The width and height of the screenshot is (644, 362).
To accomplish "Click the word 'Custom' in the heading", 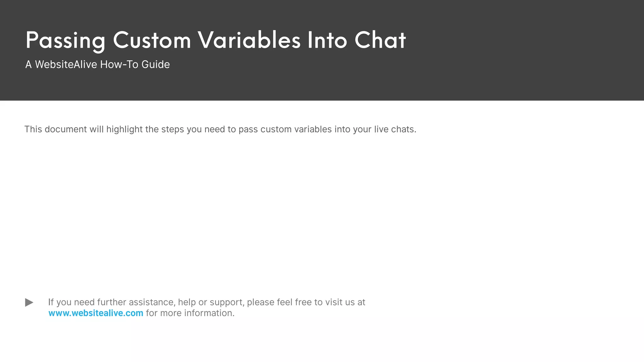I will [152, 40].
